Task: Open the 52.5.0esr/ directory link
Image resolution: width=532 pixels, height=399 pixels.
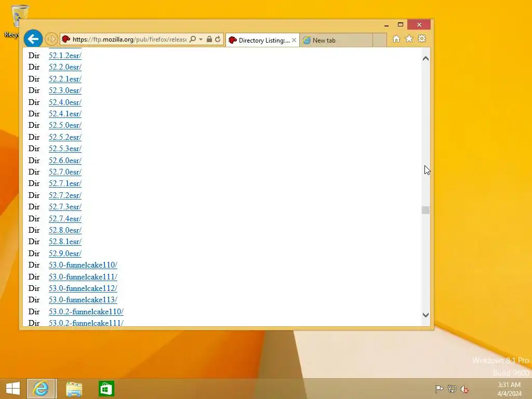Action: coord(65,125)
